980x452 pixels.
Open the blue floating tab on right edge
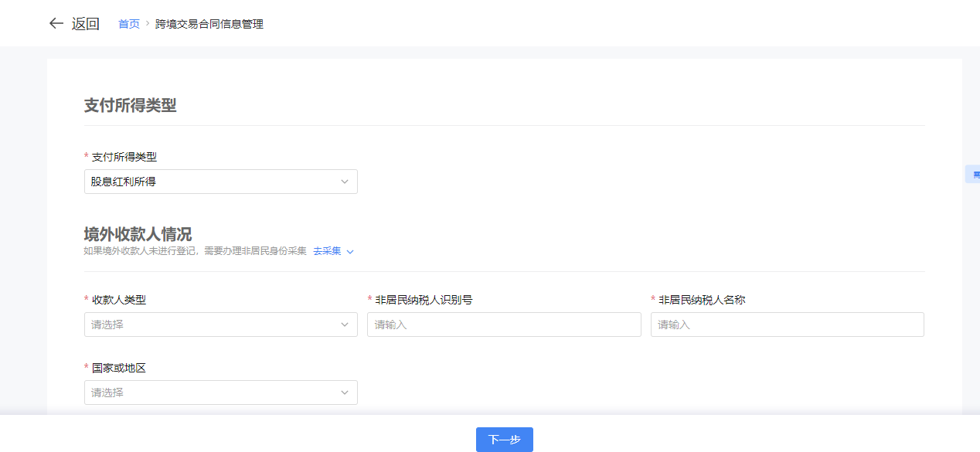(973, 175)
